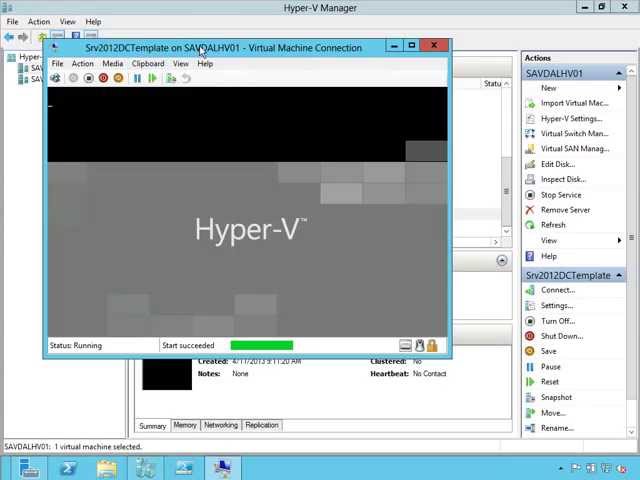Click Import Virtual Machine in Actions pane
Screen dimensions: 640x480
[574, 103]
